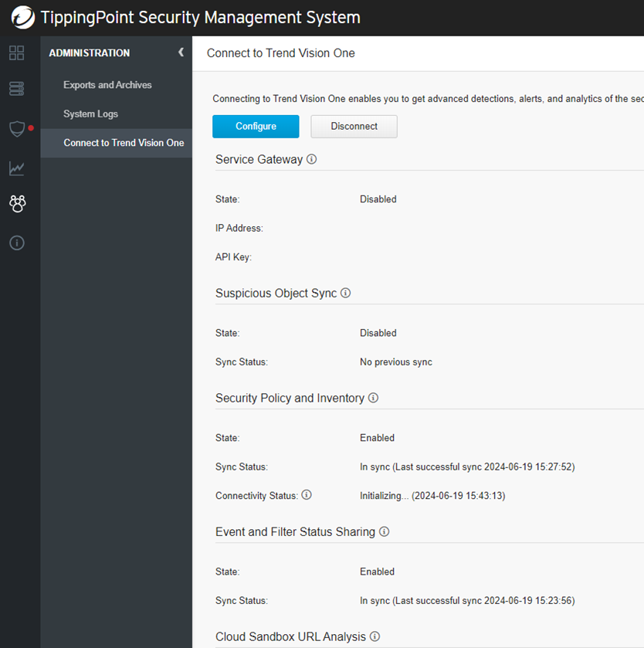Click info icon beside Suspicious Object Sync
Image resolution: width=644 pixels, height=648 pixels.
pos(346,293)
